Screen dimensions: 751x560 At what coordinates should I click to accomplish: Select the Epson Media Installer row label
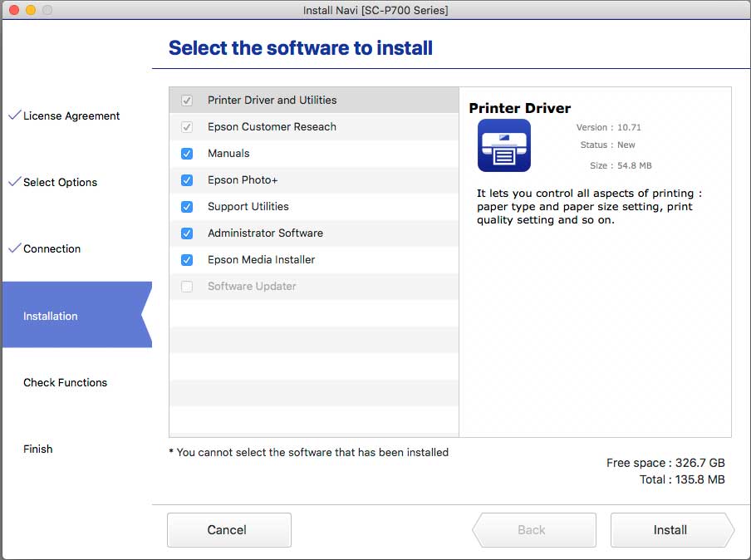click(261, 259)
